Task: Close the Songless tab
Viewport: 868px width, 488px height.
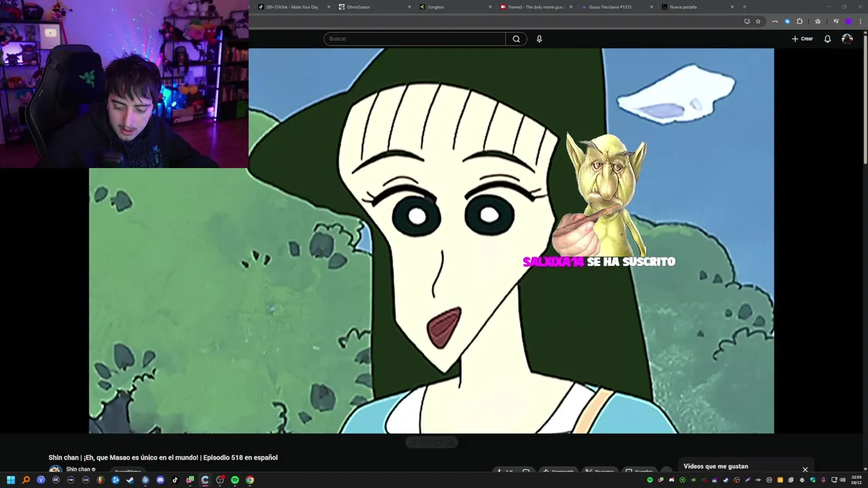Action: (x=490, y=7)
